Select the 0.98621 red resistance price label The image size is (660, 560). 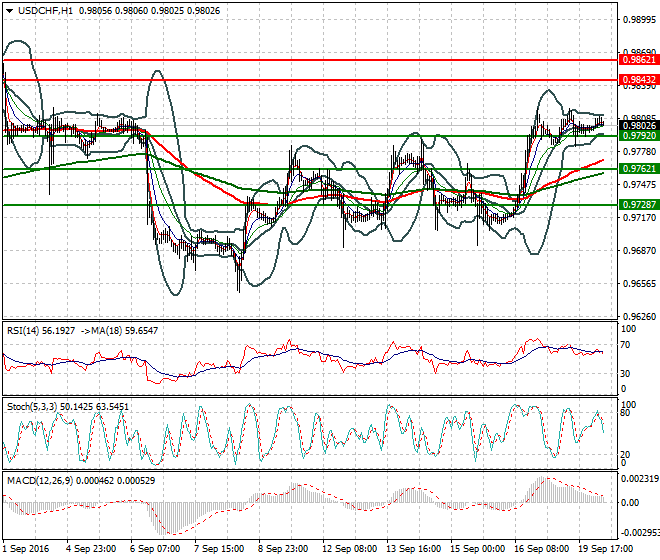[639, 60]
